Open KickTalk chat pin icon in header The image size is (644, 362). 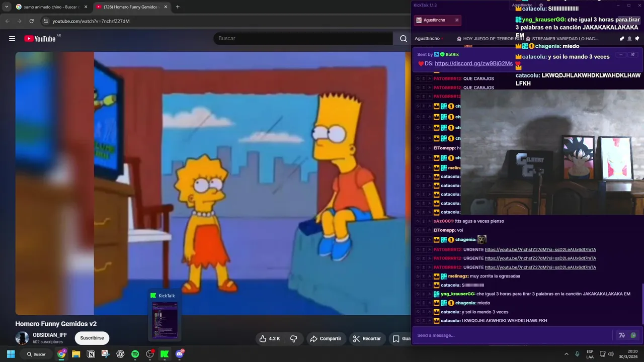(x=637, y=39)
